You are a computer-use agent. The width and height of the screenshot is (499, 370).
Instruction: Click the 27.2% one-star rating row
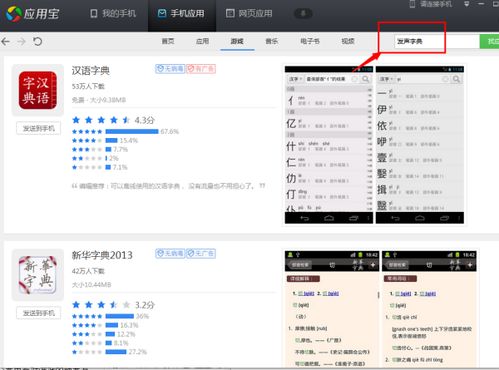[x=109, y=352]
